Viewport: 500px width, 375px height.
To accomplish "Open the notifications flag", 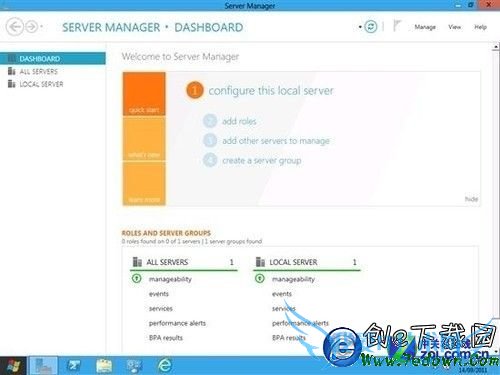I will [x=396, y=26].
